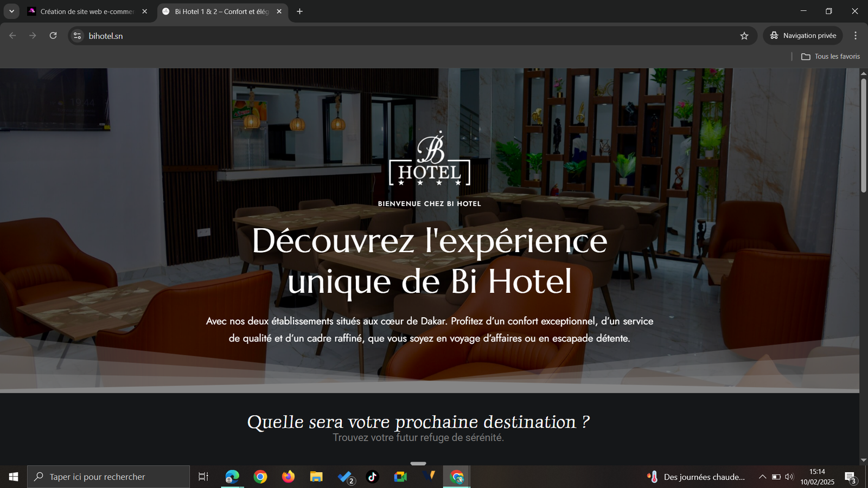
Task: Open site information icon beside bihotel.sn
Action: click(x=78, y=36)
